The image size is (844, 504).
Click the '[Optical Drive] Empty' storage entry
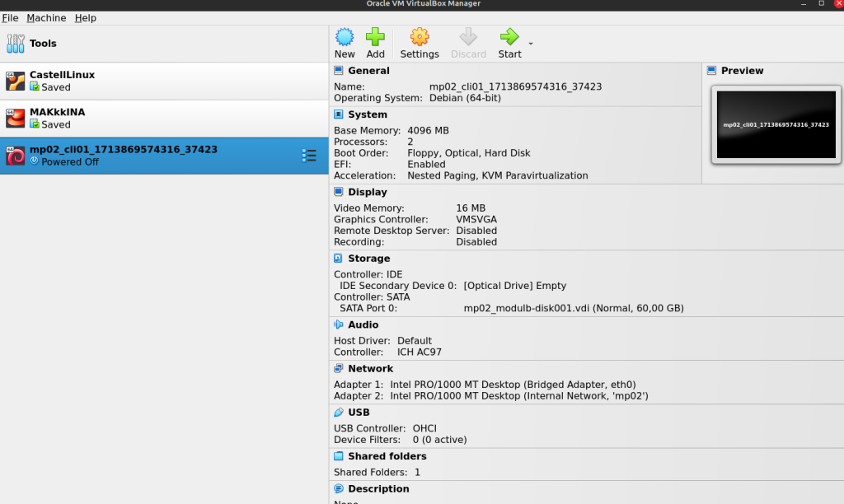click(x=515, y=286)
